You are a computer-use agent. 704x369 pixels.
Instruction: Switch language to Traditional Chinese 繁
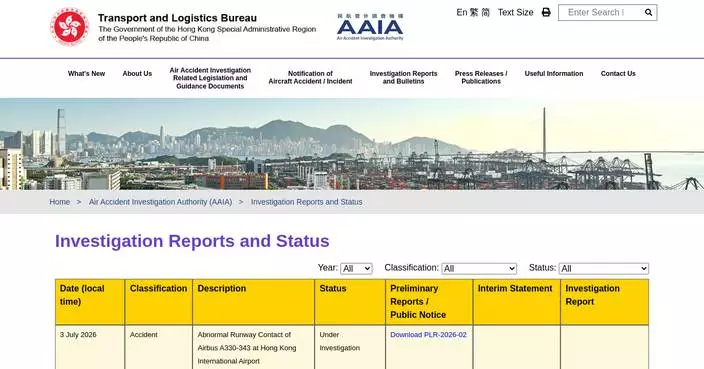click(474, 13)
